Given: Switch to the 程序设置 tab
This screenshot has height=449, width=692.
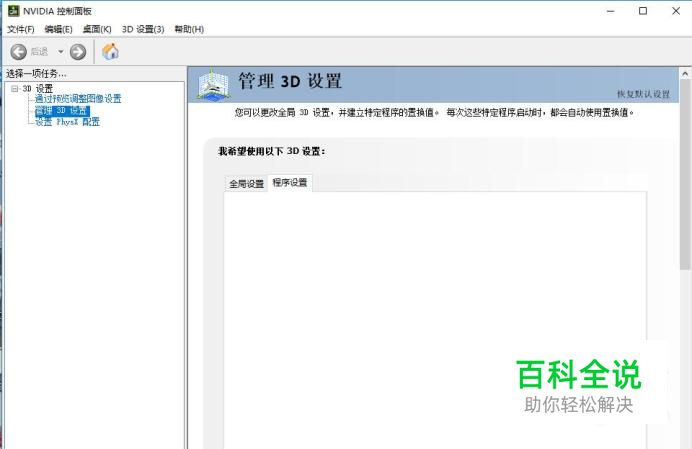Looking at the screenshot, I should tap(290, 182).
